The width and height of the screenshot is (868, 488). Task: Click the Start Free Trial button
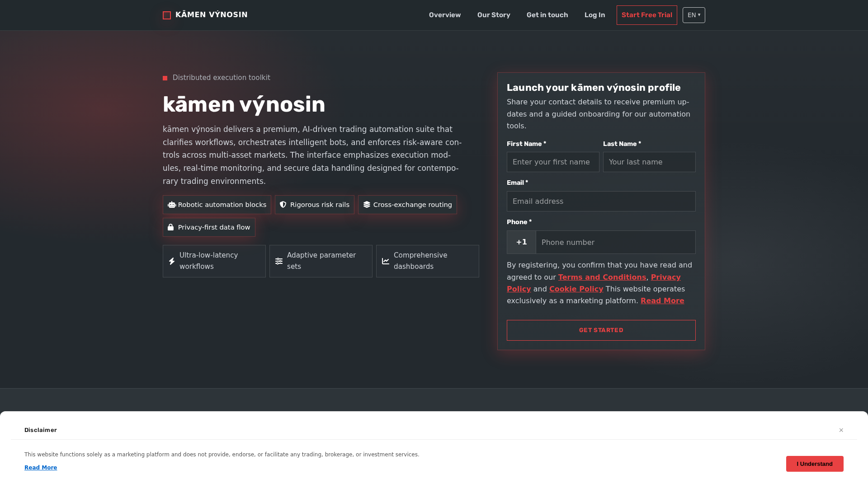[647, 15]
